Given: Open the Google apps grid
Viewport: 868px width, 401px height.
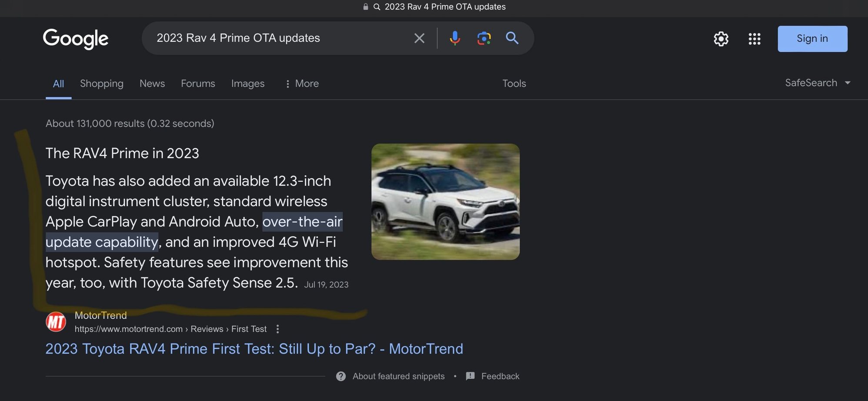Looking at the screenshot, I should pyautogui.click(x=754, y=39).
